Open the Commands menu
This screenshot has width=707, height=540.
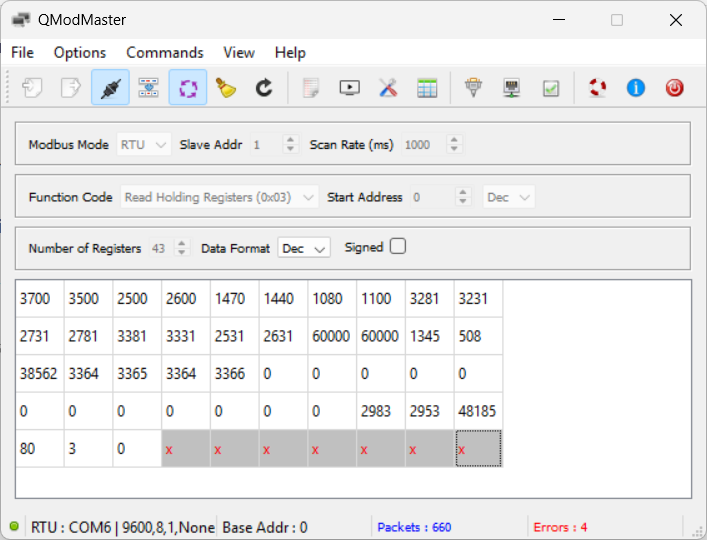coord(165,53)
